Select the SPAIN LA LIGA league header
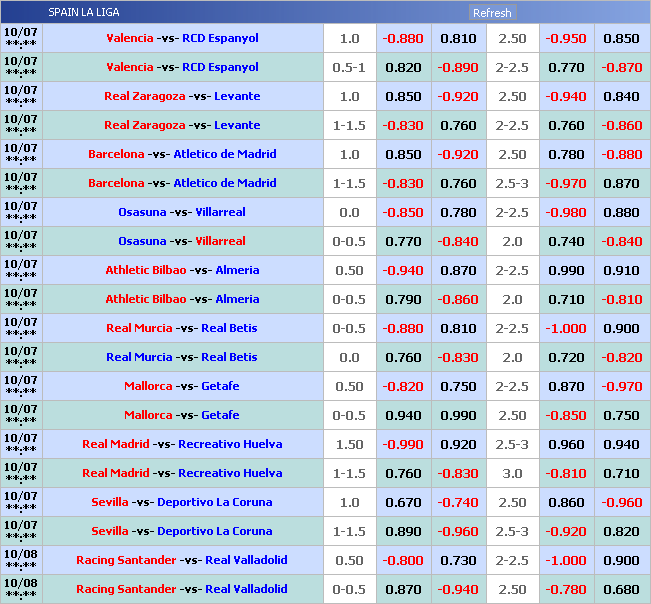 [84, 13]
